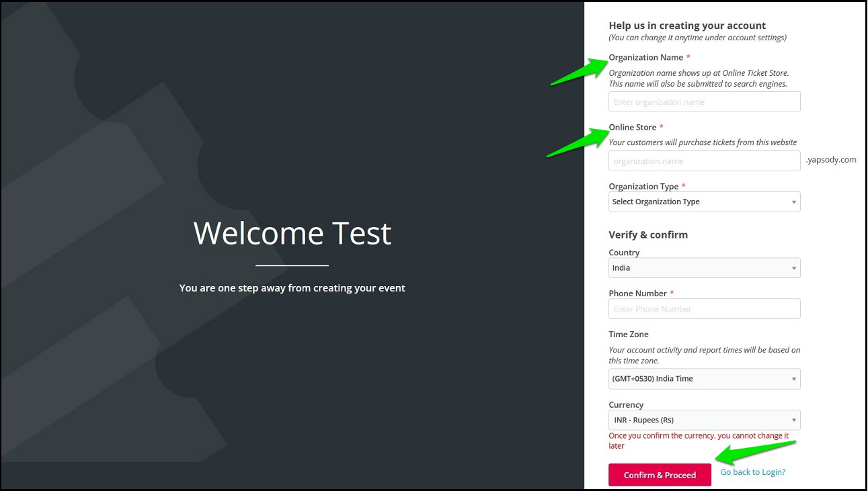Focus the Enter organization name field
Viewport: 868px width, 491px height.
click(x=704, y=102)
